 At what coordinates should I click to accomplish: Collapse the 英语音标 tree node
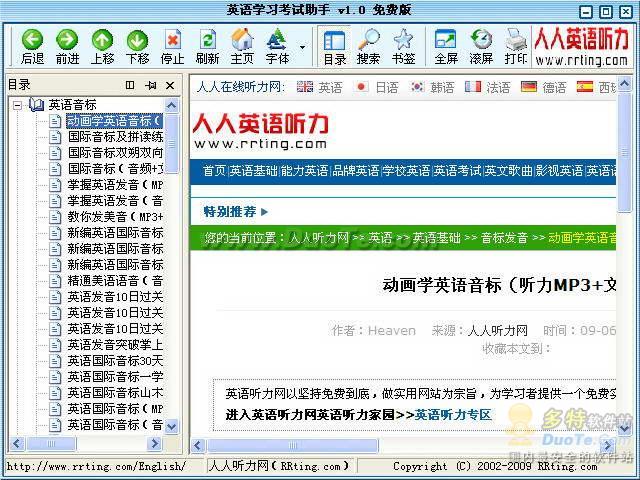(17, 105)
